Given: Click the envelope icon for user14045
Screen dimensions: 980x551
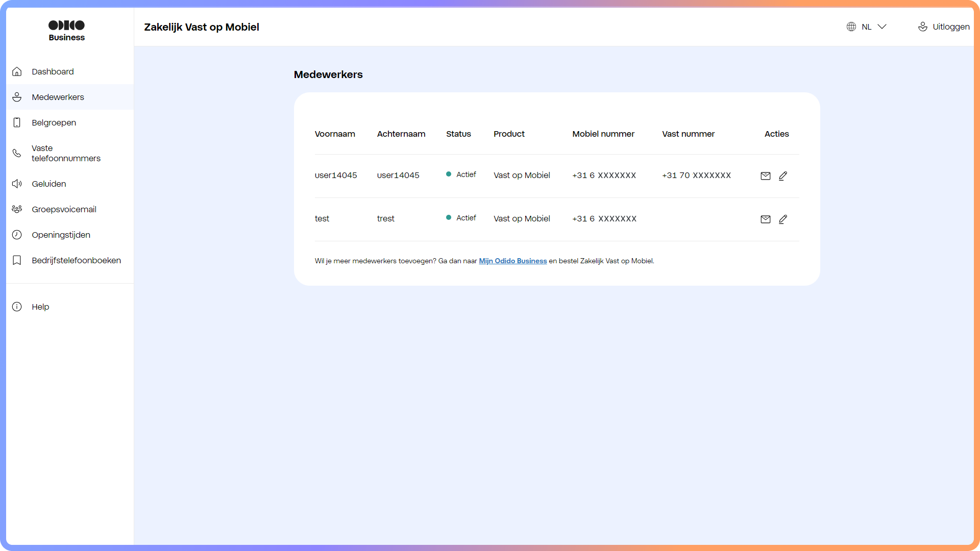Looking at the screenshot, I should coord(765,176).
